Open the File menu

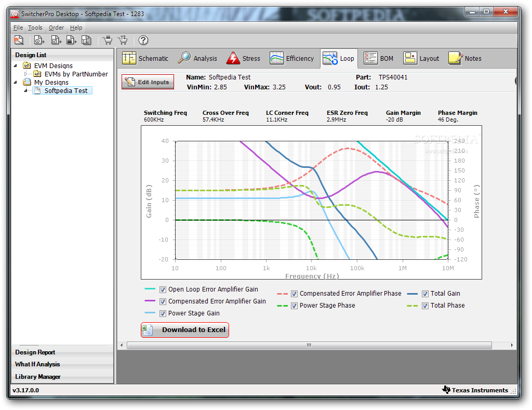(18, 28)
